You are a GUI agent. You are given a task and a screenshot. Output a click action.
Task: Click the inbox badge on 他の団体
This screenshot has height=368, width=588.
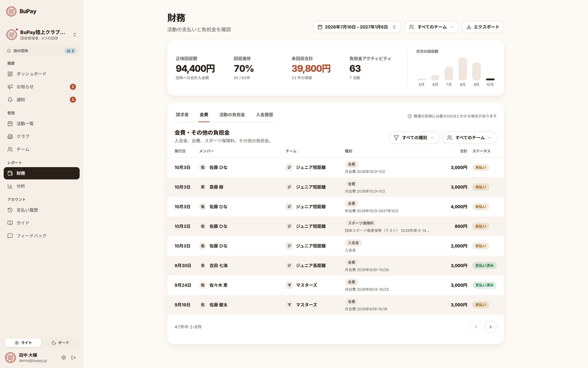click(70, 51)
